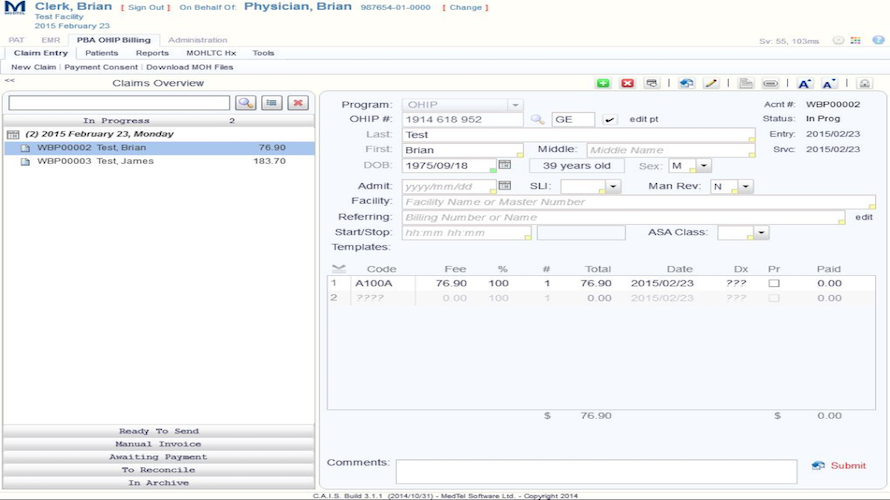Open the Reports sub-tab

[x=152, y=53]
